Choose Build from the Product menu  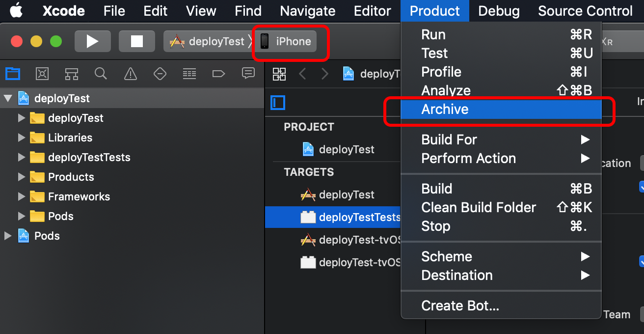[x=501, y=189]
